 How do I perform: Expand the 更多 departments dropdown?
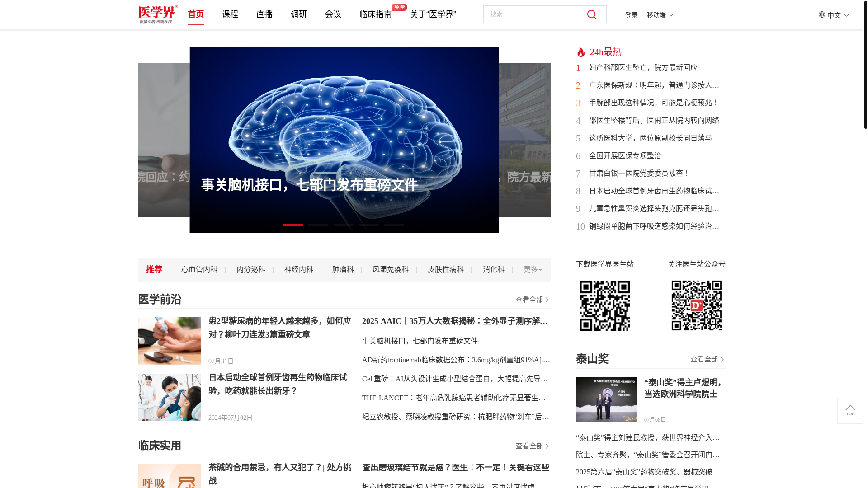pyautogui.click(x=533, y=270)
